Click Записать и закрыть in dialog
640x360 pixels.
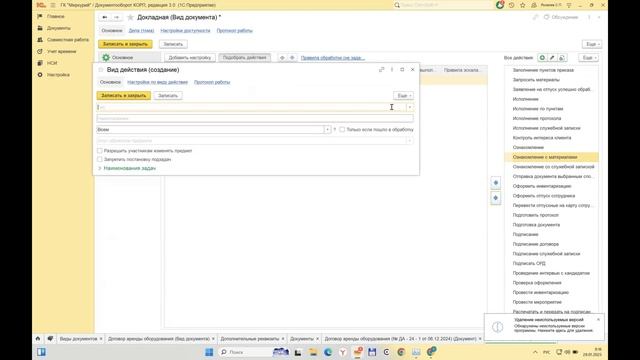124,96
